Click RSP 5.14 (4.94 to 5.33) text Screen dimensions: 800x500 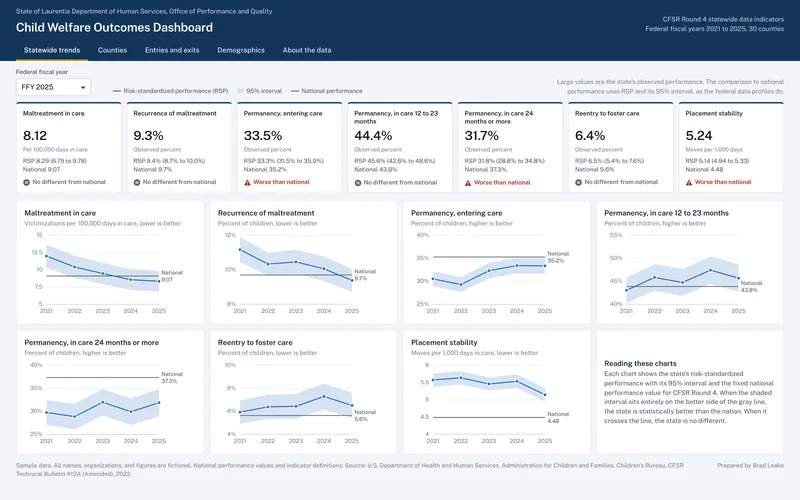click(717, 161)
